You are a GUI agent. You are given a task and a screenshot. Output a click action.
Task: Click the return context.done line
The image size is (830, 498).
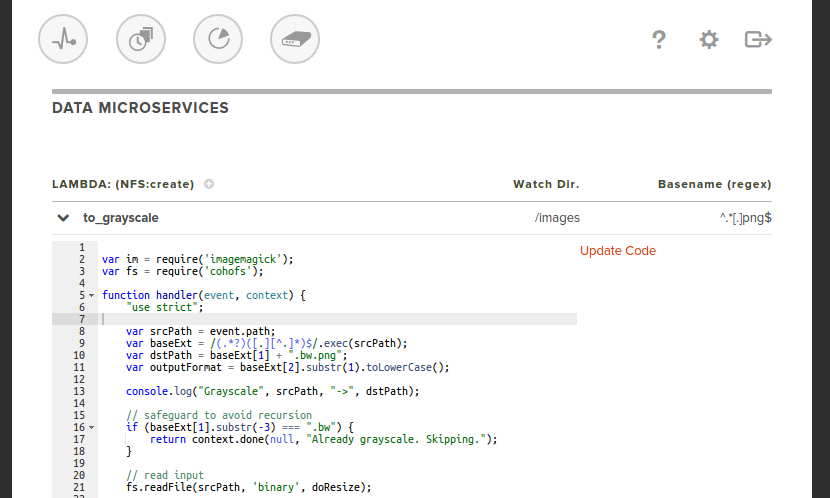[x=323, y=439]
